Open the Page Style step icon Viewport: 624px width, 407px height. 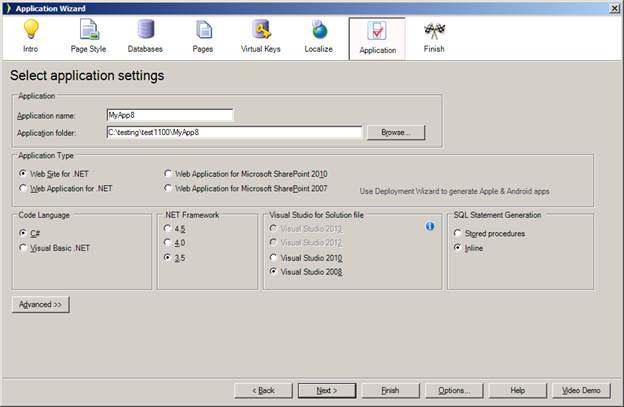[x=88, y=30]
